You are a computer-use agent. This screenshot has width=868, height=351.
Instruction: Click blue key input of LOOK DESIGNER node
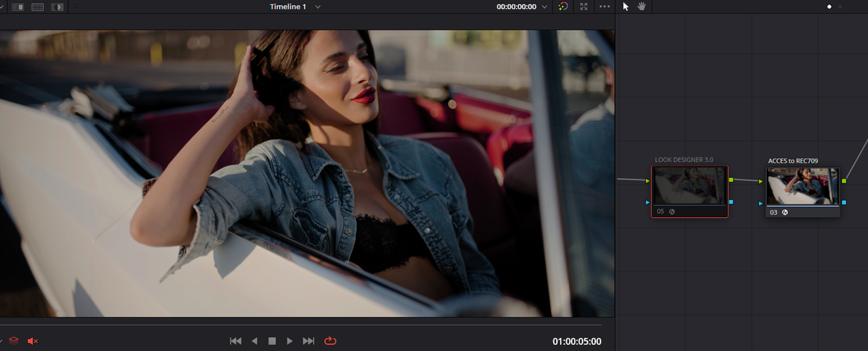coord(648,202)
